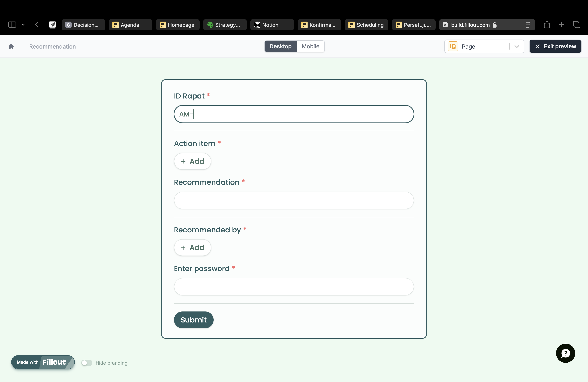
Task: Focus the ID Rapat input field
Action: (294, 114)
